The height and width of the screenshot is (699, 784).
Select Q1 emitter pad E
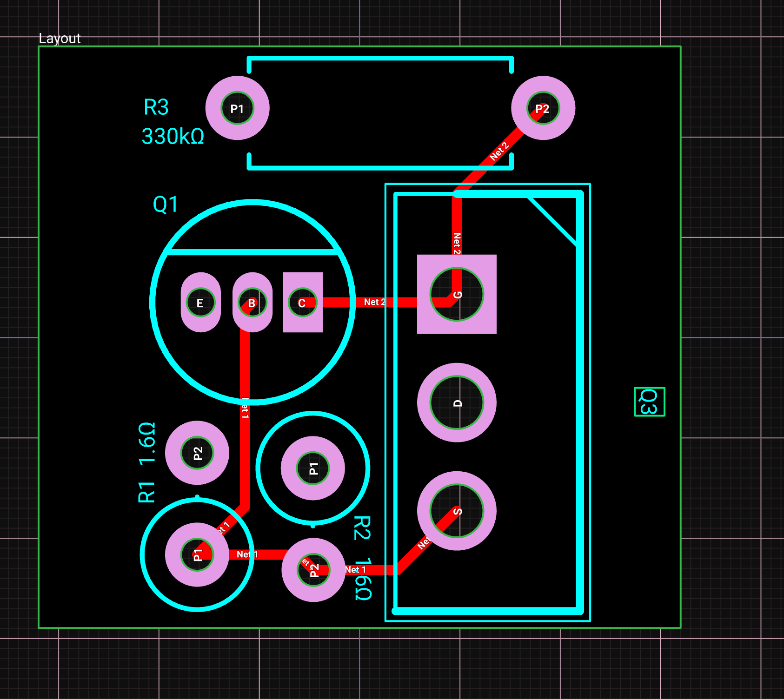[200, 303]
